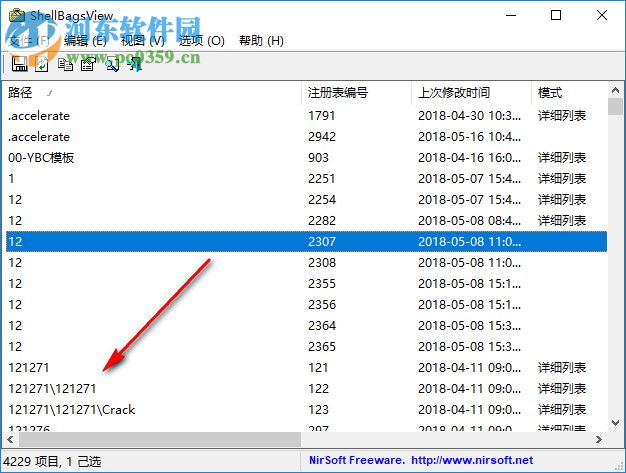The height and width of the screenshot is (473, 626).
Task: Select the 121271 row numbered 121
Action: pyautogui.click(x=306, y=368)
